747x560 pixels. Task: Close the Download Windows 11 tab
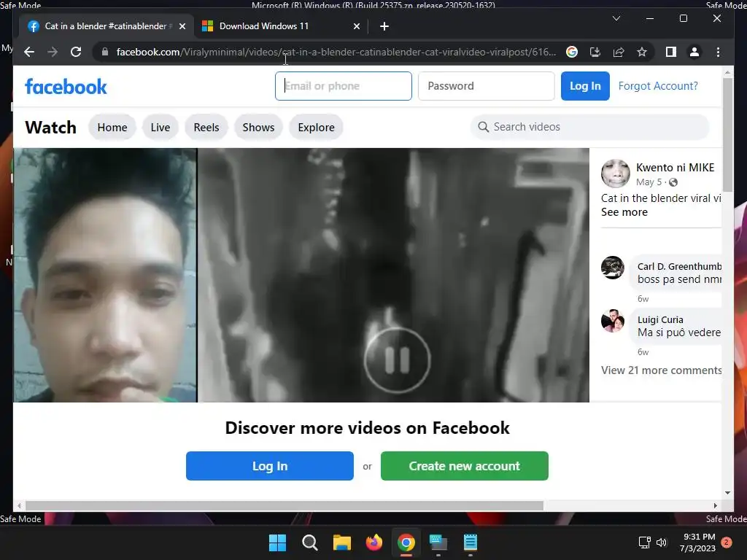[356, 26]
